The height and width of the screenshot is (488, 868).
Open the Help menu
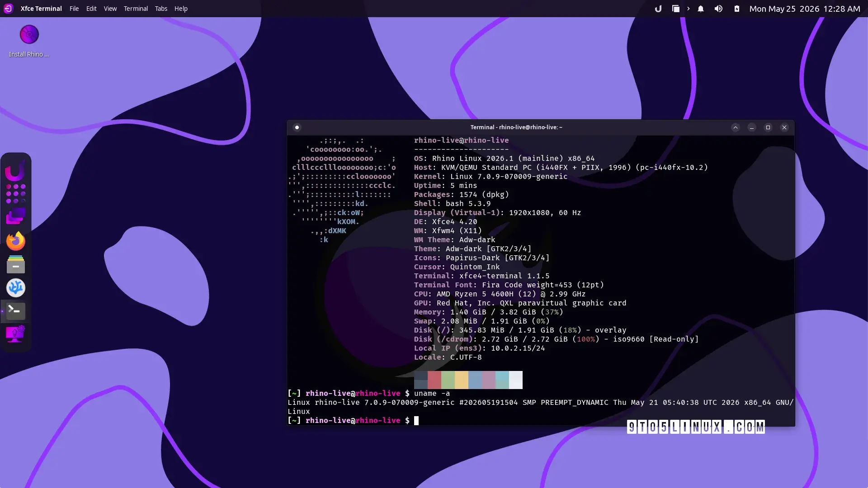pos(181,9)
